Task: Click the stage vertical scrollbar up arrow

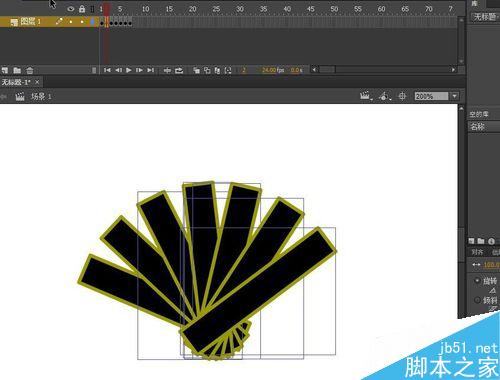Action: (x=461, y=108)
